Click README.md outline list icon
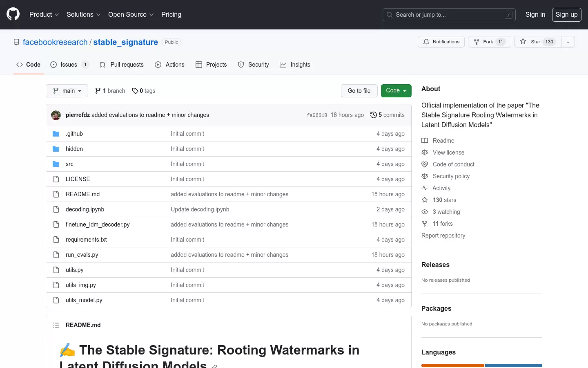 56,325
